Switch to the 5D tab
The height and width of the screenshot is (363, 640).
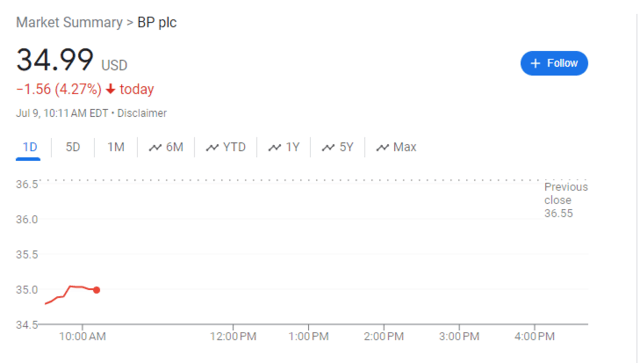73,147
